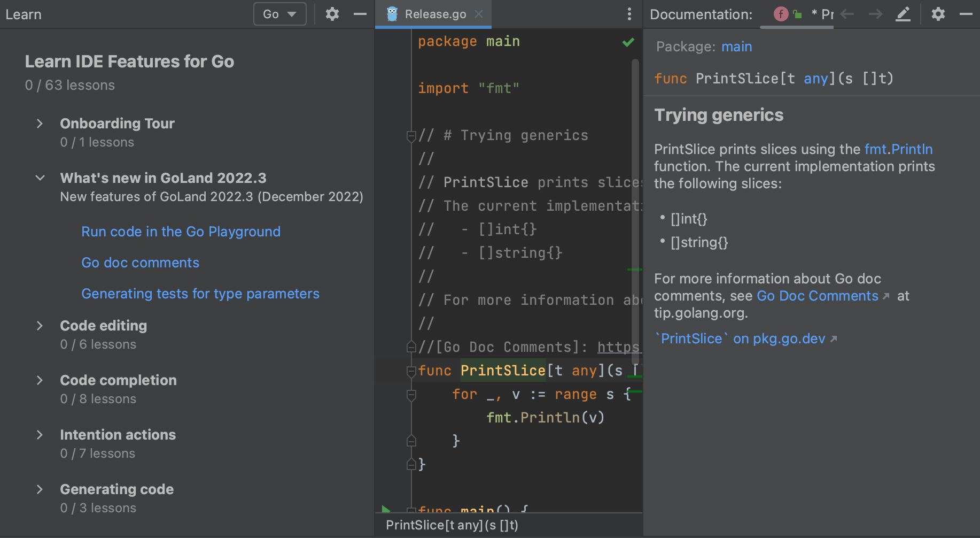
Task: Click the https link in code comment
Action: click(619, 347)
